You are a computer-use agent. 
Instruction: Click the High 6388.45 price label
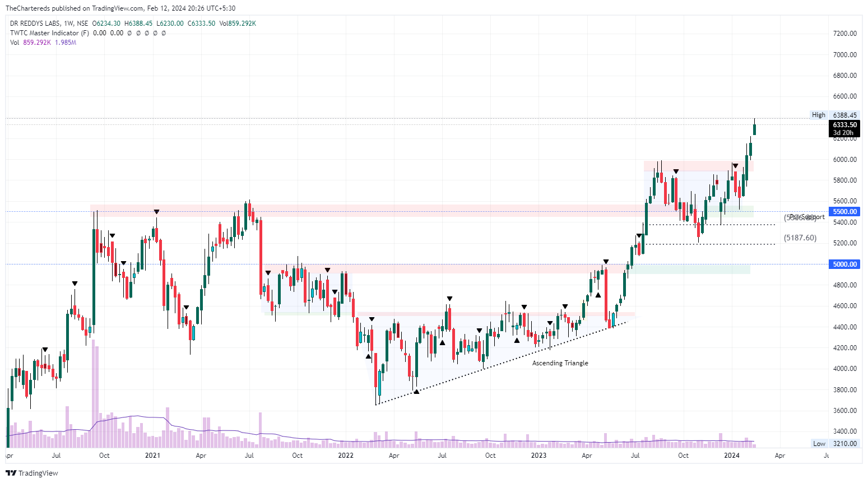834,115
